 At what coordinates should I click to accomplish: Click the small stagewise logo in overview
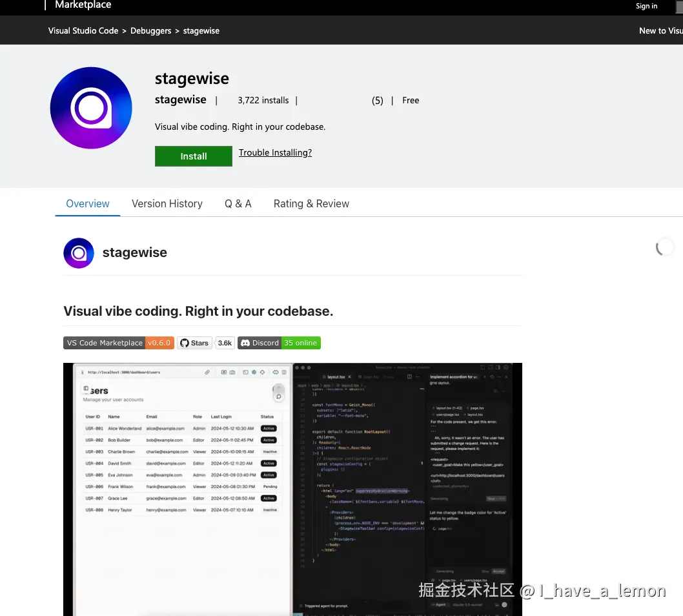[x=79, y=252]
